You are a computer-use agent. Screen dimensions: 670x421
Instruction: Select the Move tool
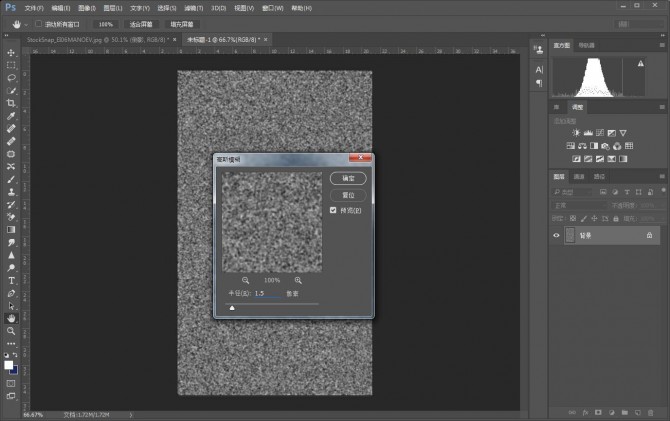click(x=11, y=52)
